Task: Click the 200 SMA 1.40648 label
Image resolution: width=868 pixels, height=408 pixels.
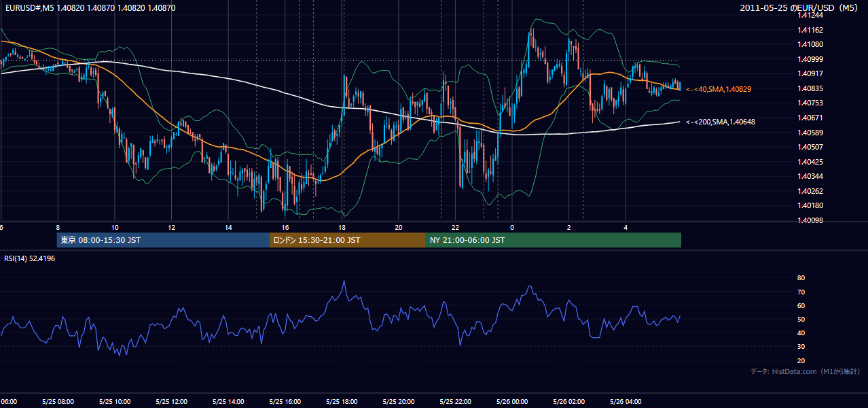Action: pos(721,122)
